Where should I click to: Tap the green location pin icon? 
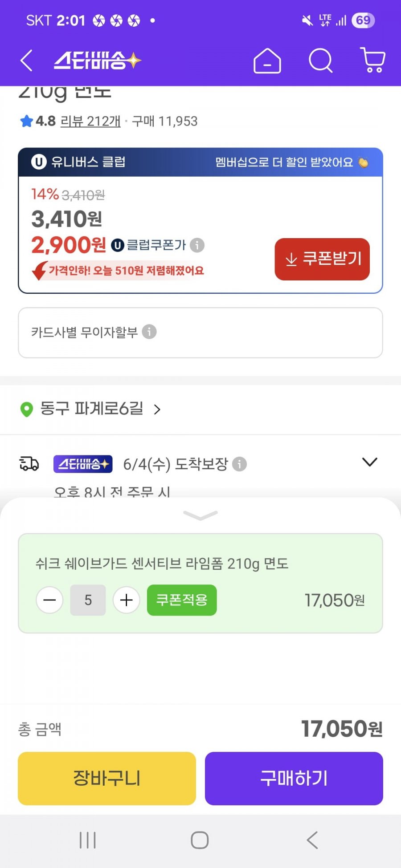pyautogui.click(x=27, y=409)
